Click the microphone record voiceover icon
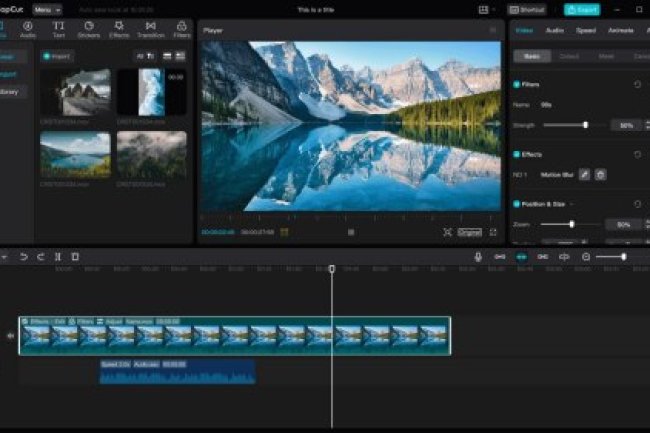 (x=478, y=257)
